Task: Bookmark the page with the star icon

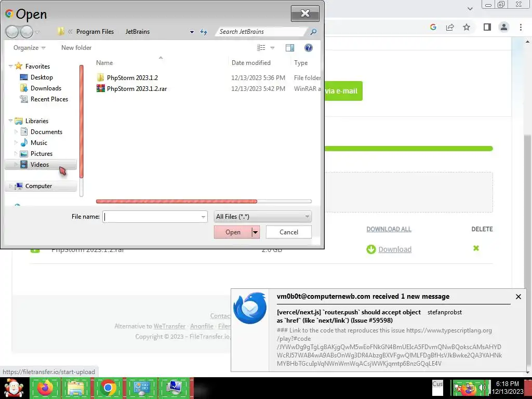Action: 467,27
